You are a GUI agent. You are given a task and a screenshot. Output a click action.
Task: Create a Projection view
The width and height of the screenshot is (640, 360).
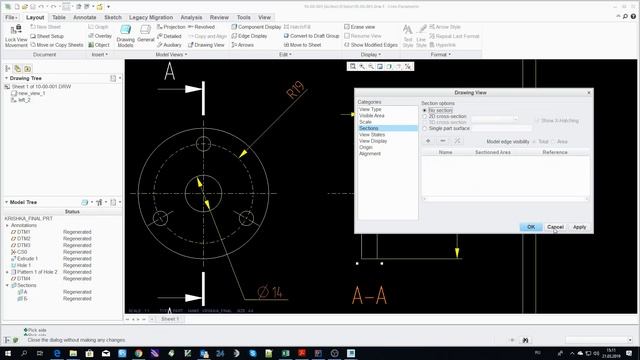coord(171,27)
